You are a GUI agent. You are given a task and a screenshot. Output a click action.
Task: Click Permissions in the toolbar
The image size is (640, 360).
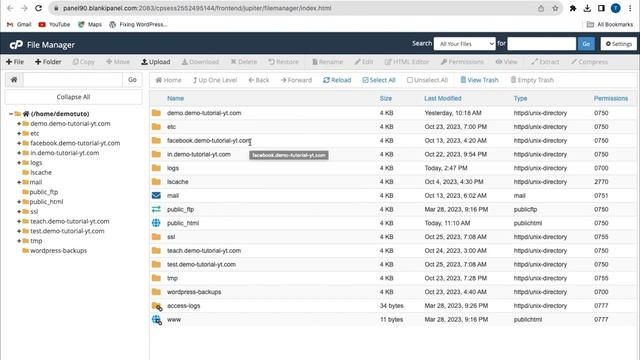point(462,62)
